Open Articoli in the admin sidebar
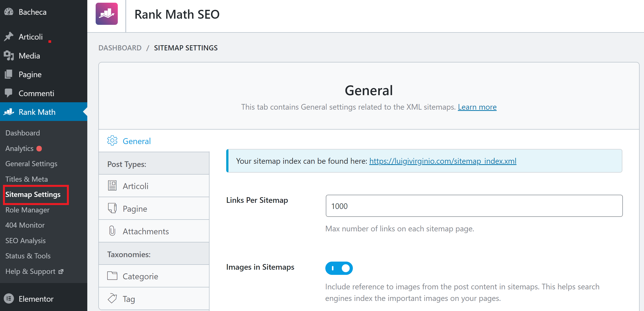Screen dimensions: 644x311 click(x=44, y=36)
